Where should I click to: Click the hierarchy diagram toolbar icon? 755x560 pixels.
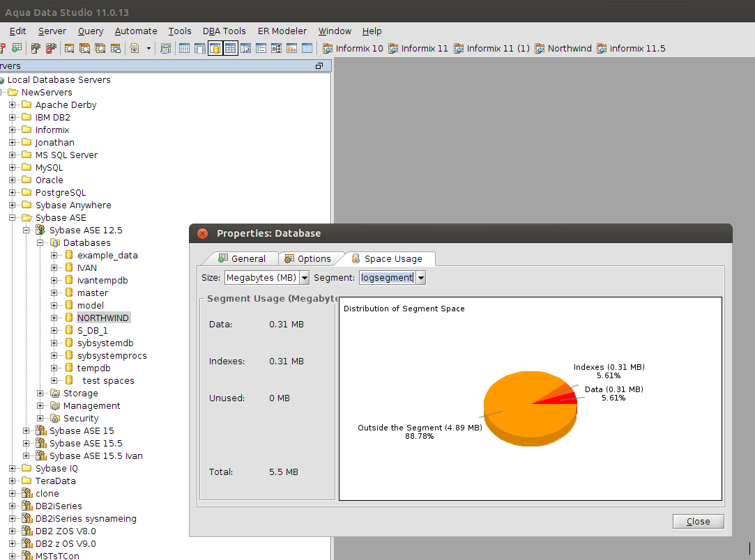click(276, 48)
